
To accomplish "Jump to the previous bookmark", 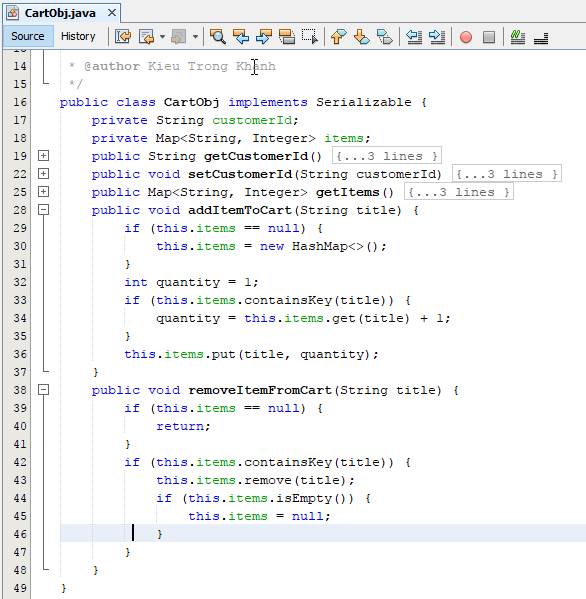I will pos(338,37).
